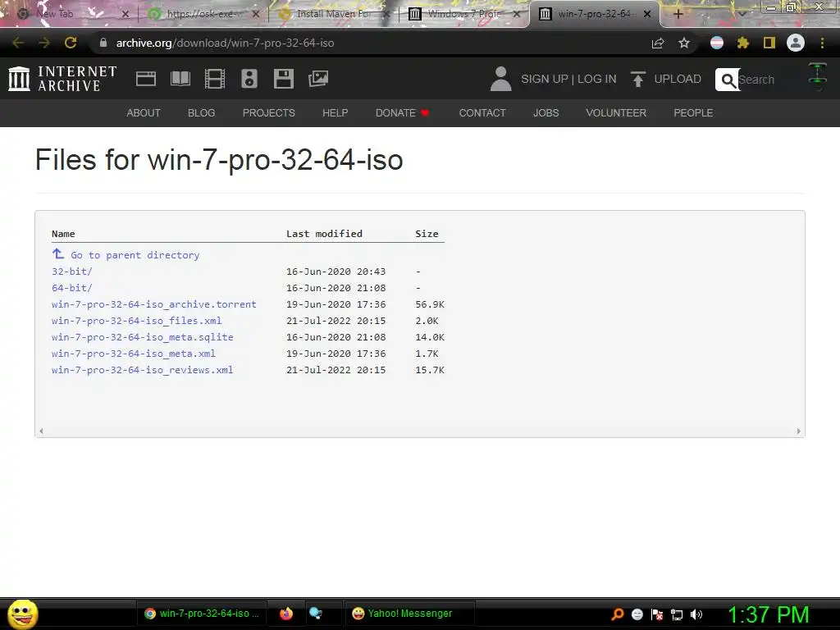The width and height of the screenshot is (840, 630).
Task: Click the SIGN UP link
Action: point(545,79)
